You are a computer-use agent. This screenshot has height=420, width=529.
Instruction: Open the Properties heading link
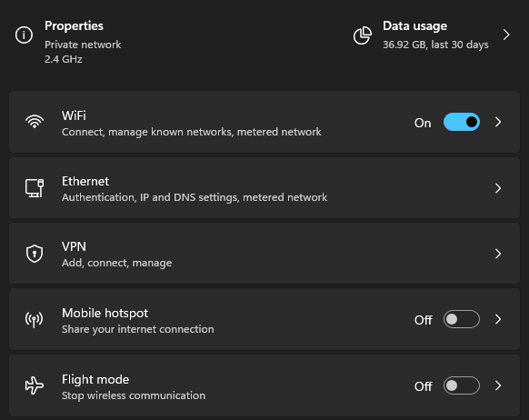tap(74, 26)
